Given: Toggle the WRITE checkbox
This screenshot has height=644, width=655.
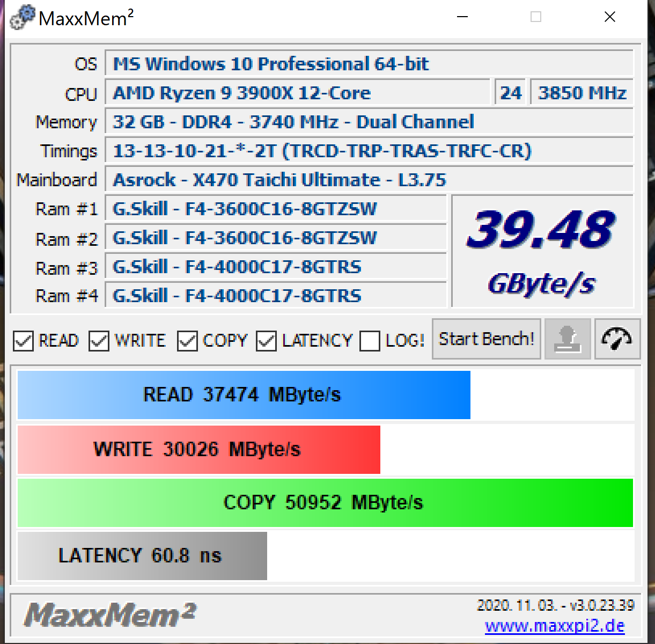Looking at the screenshot, I should pyautogui.click(x=99, y=341).
